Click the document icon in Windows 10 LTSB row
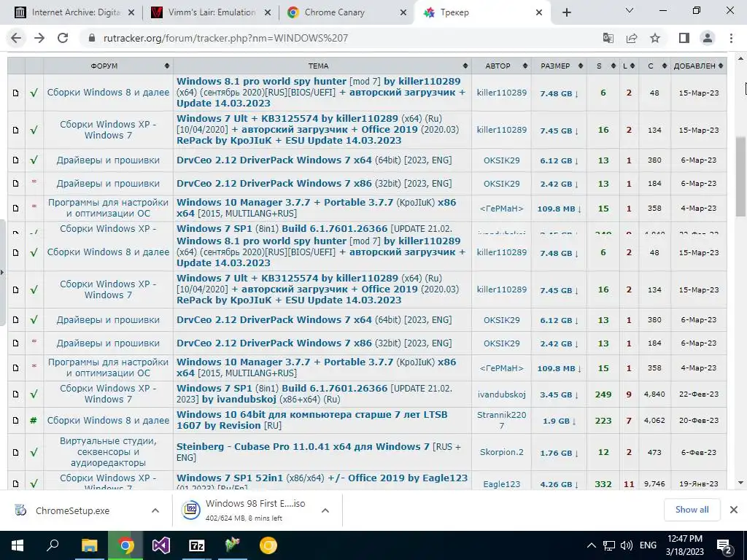747x560 pixels. 16,421
